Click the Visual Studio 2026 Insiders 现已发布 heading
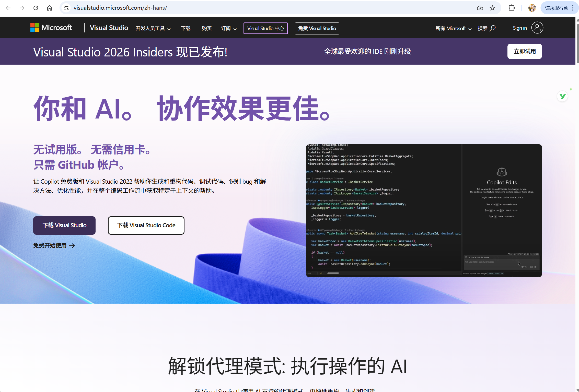 point(130,52)
